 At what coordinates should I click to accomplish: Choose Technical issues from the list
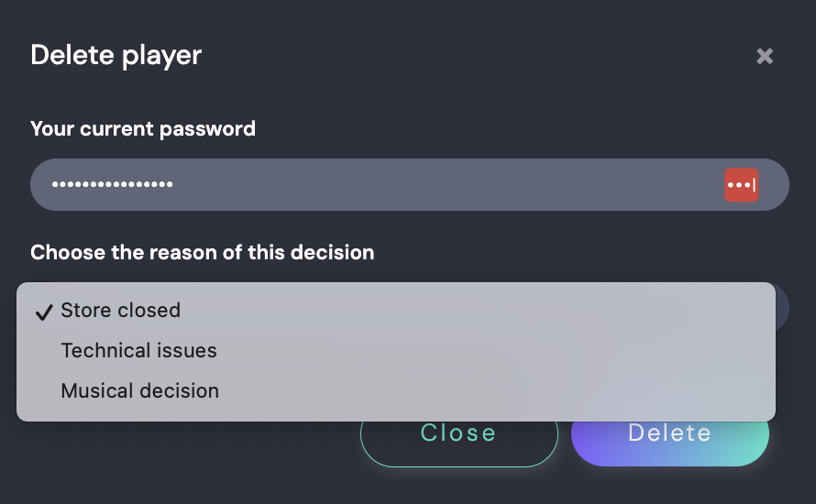point(138,351)
